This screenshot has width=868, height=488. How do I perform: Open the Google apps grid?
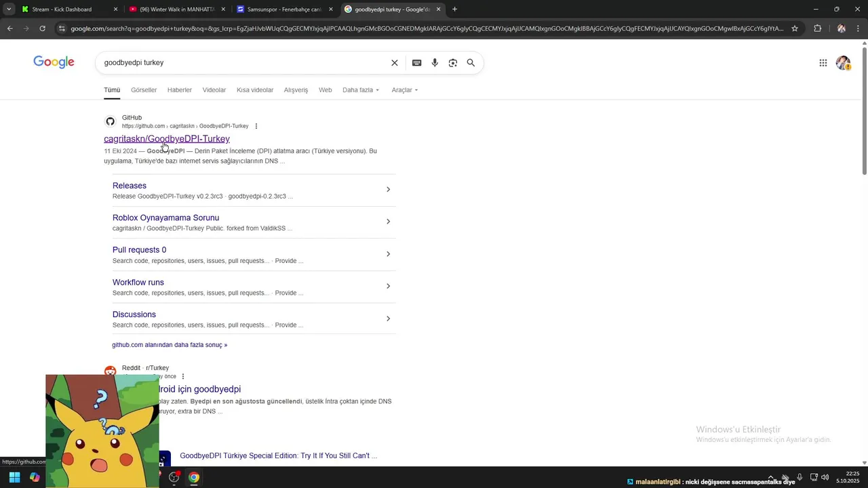click(x=823, y=63)
